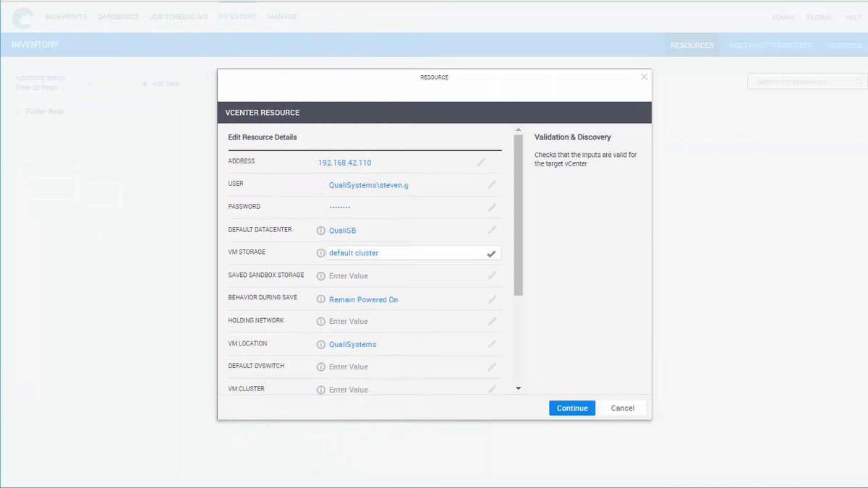Click the pencil icon for DEFAULT DVSWITCH
This screenshot has width=868, height=488.
(492, 367)
